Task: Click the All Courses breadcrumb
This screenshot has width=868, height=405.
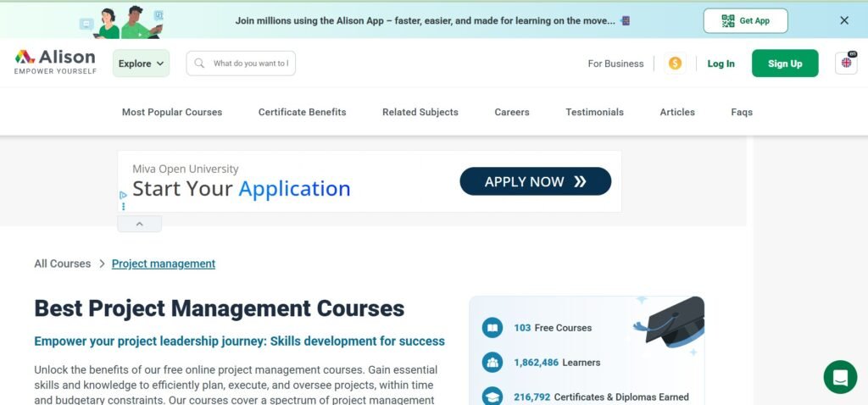Action: [x=63, y=264]
